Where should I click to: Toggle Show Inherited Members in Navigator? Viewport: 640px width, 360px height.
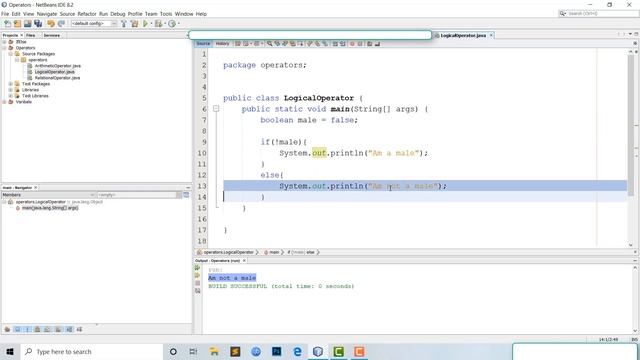pos(7,329)
